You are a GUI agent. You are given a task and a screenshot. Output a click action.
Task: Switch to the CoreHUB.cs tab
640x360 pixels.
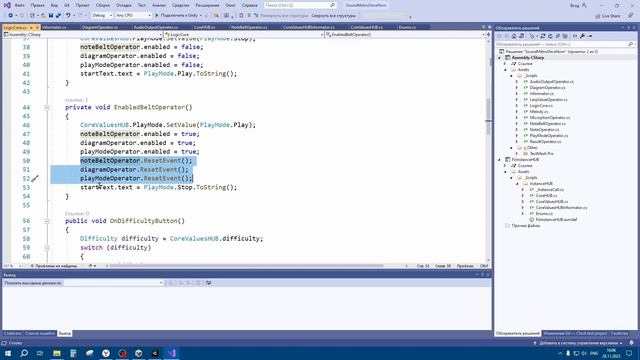[204, 27]
